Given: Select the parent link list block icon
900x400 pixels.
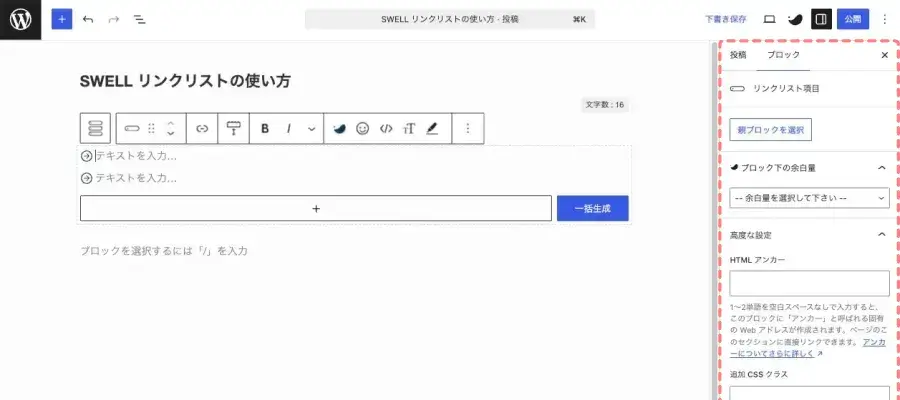Looking at the screenshot, I should pyautogui.click(x=95, y=128).
